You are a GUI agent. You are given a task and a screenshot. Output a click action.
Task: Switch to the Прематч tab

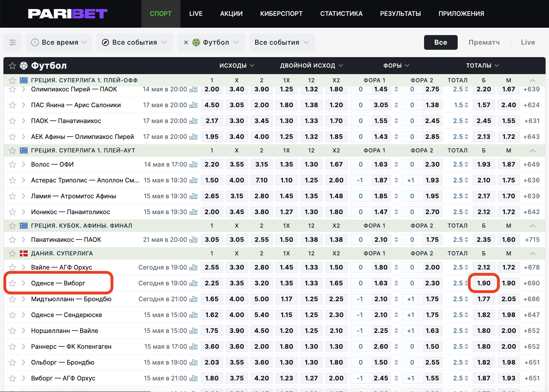[484, 42]
